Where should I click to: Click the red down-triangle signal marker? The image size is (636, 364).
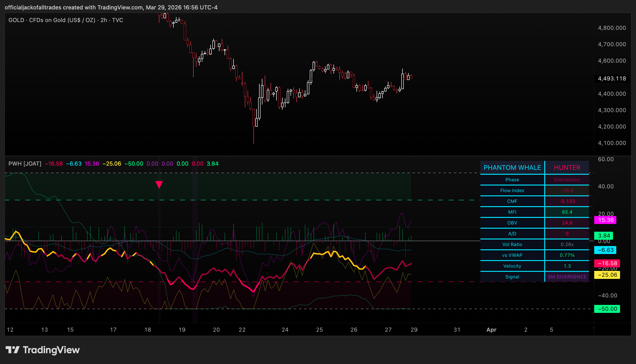159,185
